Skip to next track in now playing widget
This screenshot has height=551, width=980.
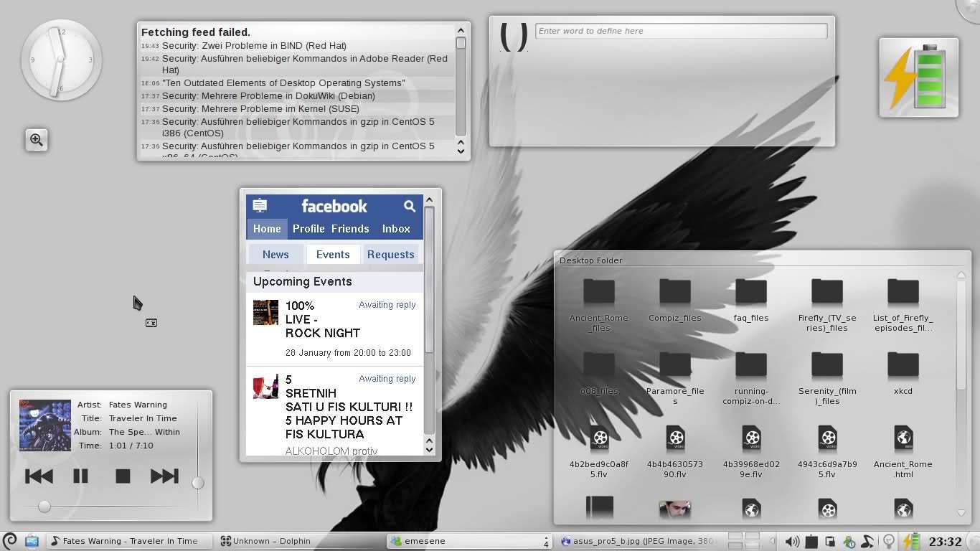(164, 476)
